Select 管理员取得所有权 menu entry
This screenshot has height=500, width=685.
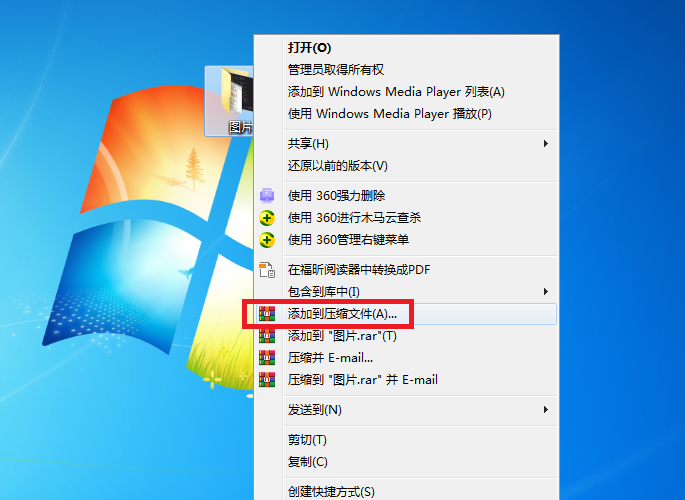(x=335, y=69)
